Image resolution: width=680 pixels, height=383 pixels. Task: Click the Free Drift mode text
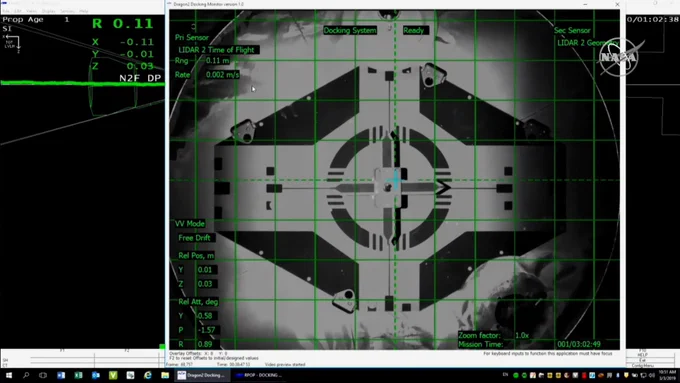coord(194,238)
